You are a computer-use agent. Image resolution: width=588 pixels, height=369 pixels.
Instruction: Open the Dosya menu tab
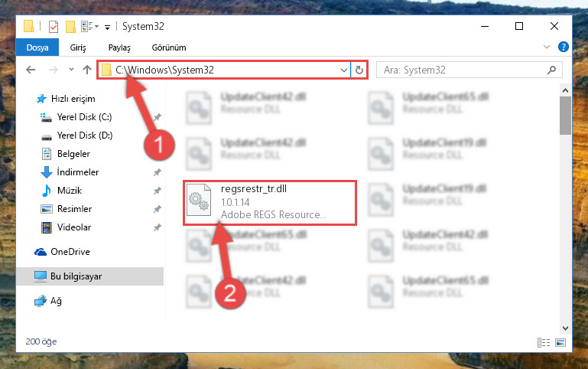[37, 47]
